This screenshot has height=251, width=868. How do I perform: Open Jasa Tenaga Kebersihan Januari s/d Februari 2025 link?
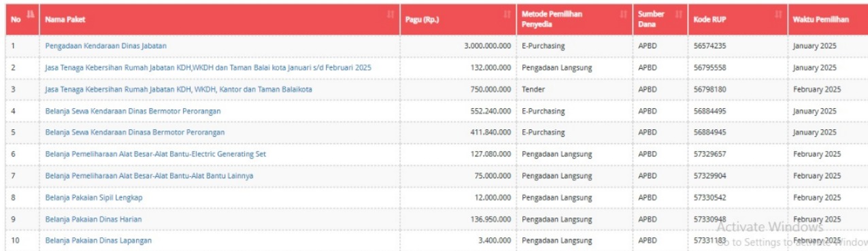click(x=208, y=67)
